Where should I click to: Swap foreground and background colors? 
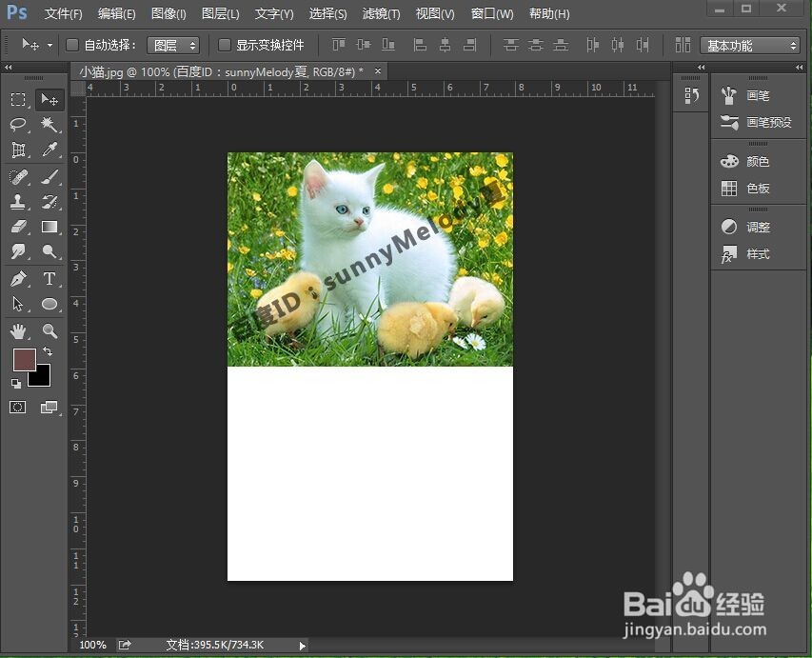tap(48, 351)
